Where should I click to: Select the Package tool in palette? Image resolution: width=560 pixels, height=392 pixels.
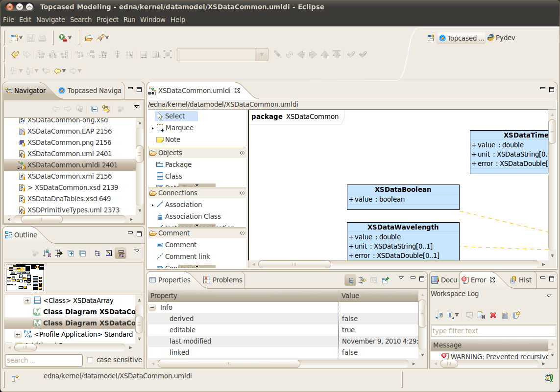coord(174,164)
